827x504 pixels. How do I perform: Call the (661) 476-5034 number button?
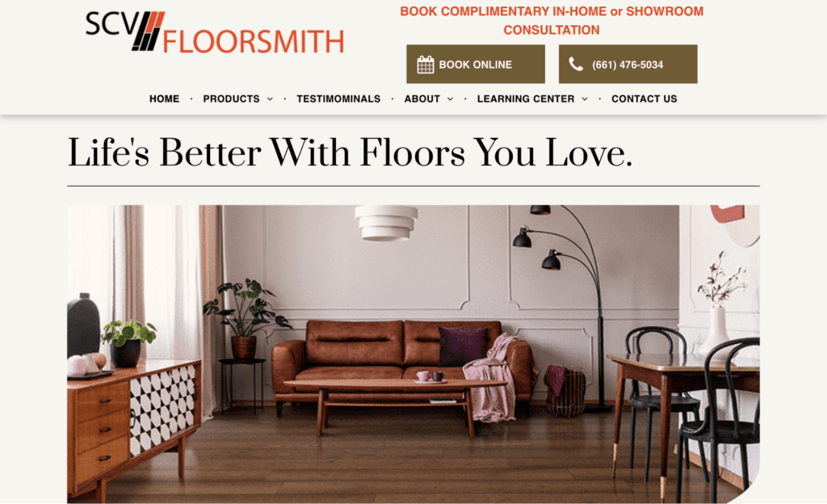[x=628, y=65]
